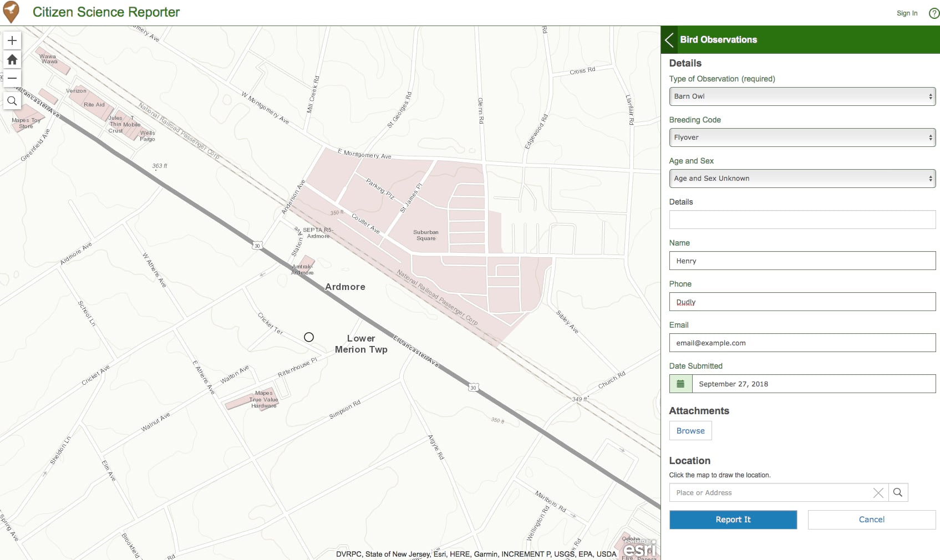
Task: Click Suburban Square label on map
Action: tap(426, 235)
